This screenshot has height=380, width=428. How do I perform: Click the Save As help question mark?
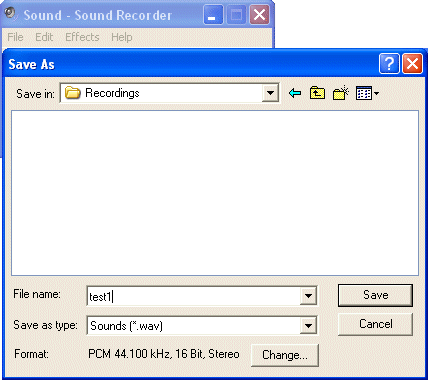click(389, 63)
